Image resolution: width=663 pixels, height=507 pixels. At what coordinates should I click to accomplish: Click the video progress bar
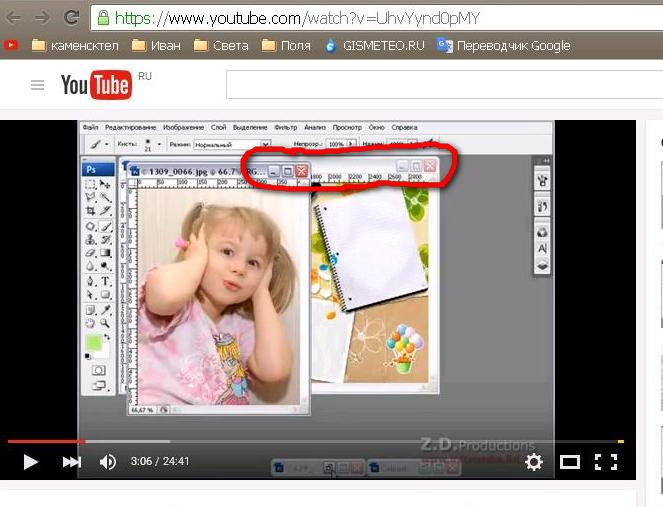coord(300,441)
